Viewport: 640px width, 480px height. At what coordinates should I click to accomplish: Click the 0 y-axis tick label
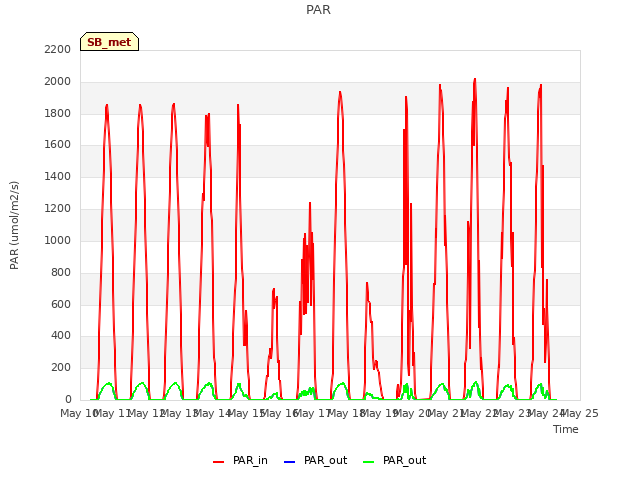pyautogui.click(x=68, y=400)
